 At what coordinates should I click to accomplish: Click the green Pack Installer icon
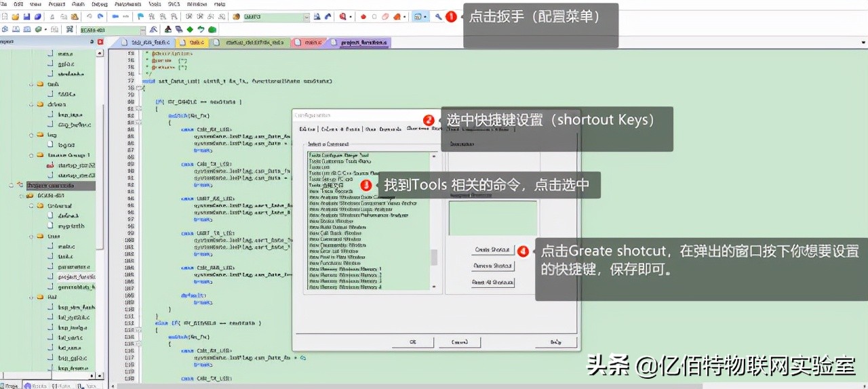click(212, 29)
